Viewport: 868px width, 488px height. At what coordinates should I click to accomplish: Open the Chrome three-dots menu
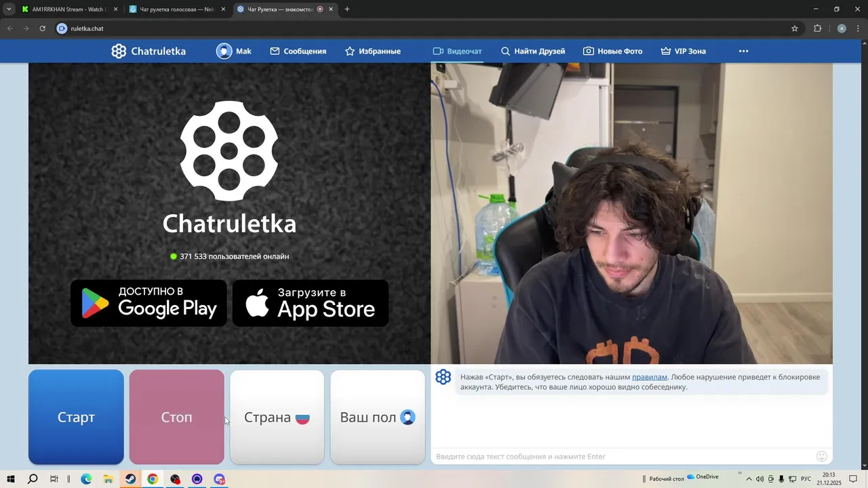click(858, 28)
